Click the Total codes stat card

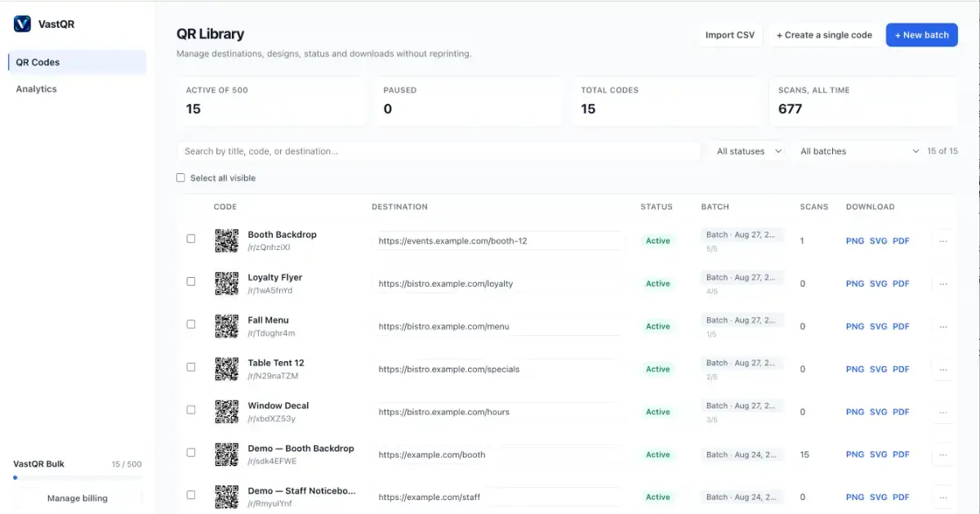(x=666, y=101)
